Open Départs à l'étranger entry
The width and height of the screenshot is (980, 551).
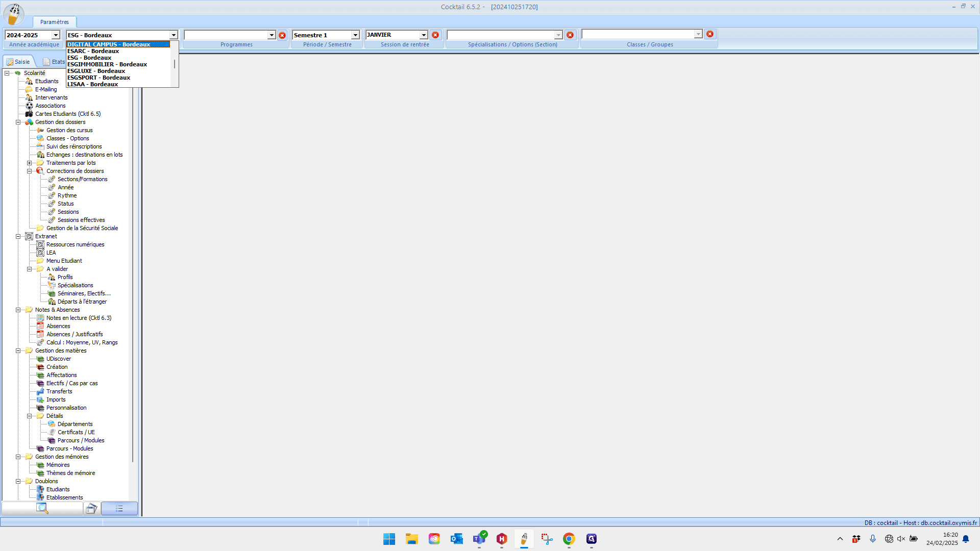click(x=82, y=302)
